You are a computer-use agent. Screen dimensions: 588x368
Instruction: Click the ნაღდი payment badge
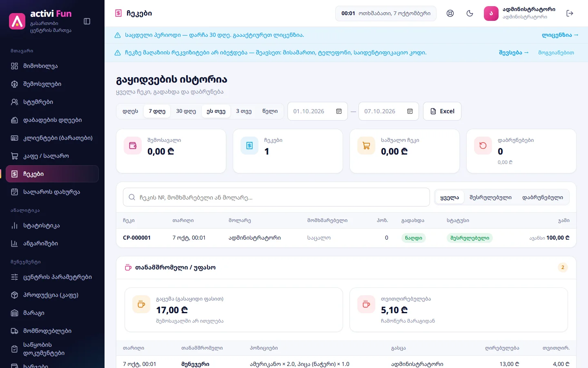click(414, 238)
